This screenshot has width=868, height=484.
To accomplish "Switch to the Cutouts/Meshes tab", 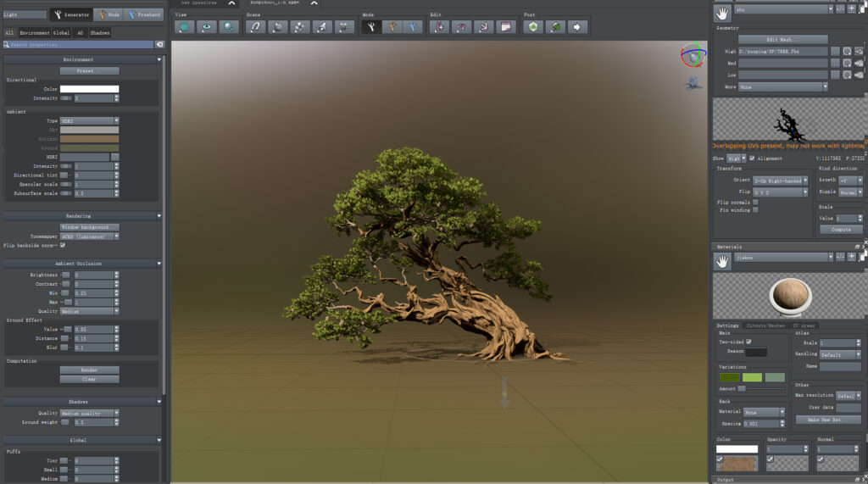I will click(765, 325).
